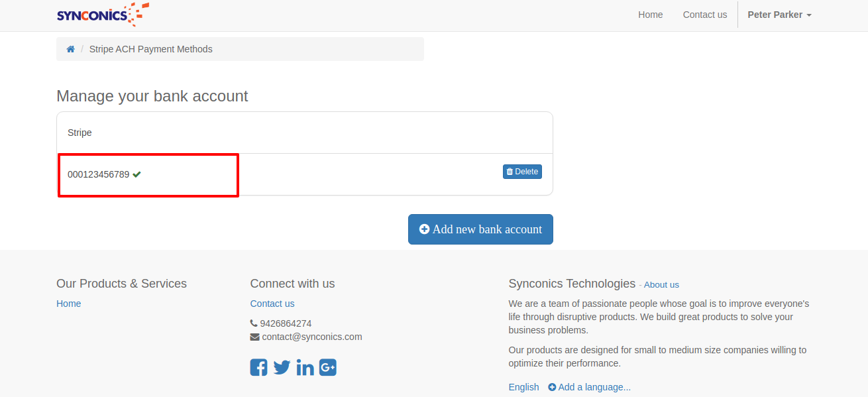Expand the Peter Parker user dropdown

779,15
